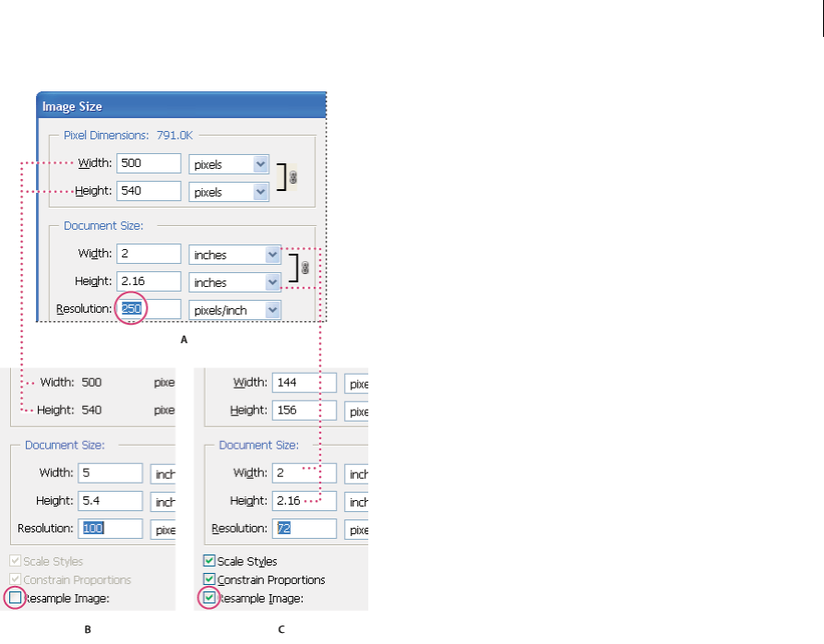Viewport: 824px width, 644px height.
Task: Click the Width field showing 144
Action: point(305,383)
